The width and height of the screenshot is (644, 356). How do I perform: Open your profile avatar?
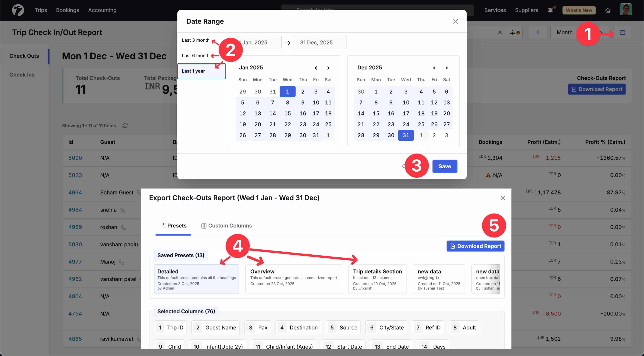point(626,9)
